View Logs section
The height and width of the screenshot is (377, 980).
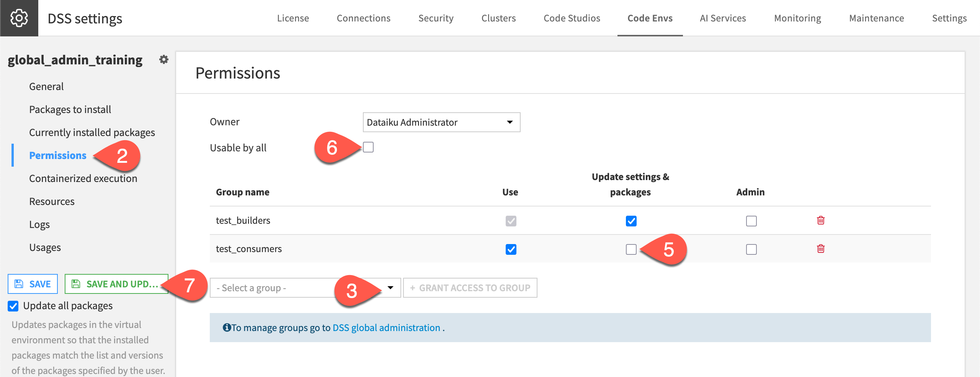(39, 225)
